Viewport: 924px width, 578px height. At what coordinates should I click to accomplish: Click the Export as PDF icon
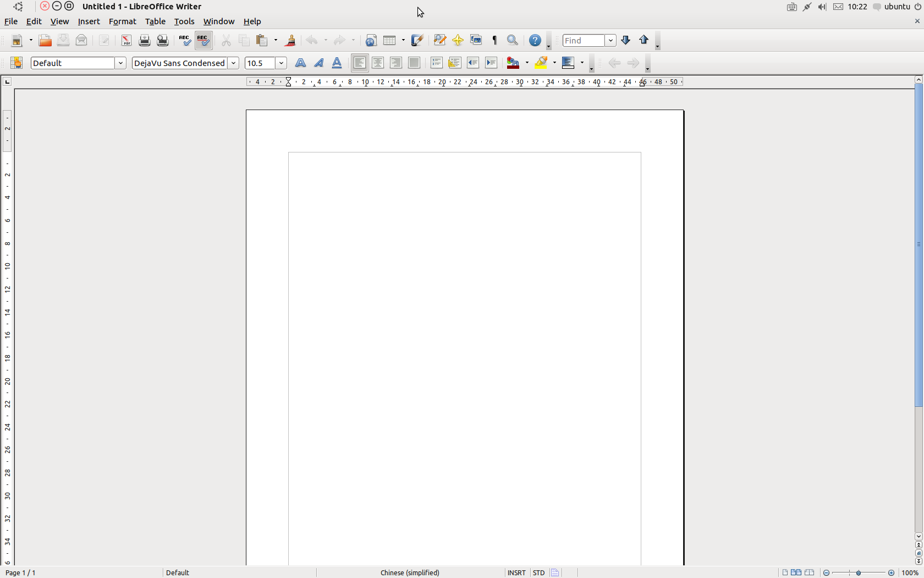coord(127,41)
